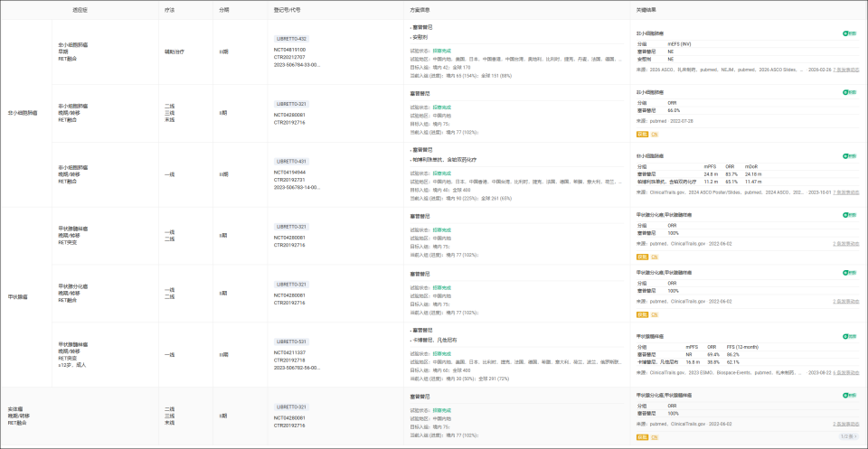Click the 疗法 column header

pyautogui.click(x=169, y=10)
